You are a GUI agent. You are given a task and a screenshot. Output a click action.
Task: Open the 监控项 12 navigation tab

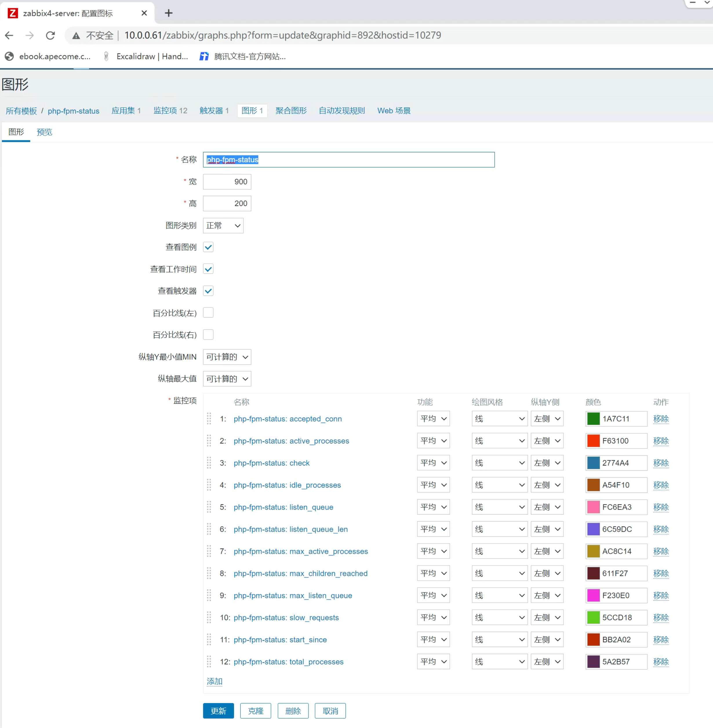point(170,111)
